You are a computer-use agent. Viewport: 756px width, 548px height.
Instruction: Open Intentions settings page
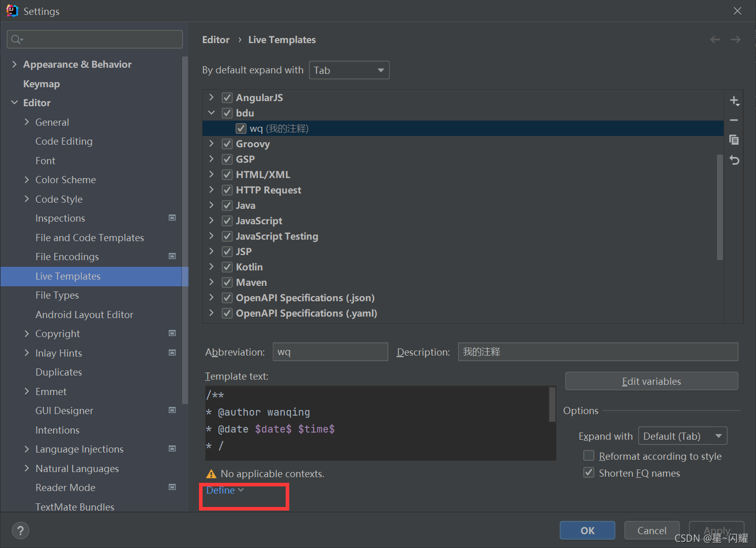(x=57, y=430)
